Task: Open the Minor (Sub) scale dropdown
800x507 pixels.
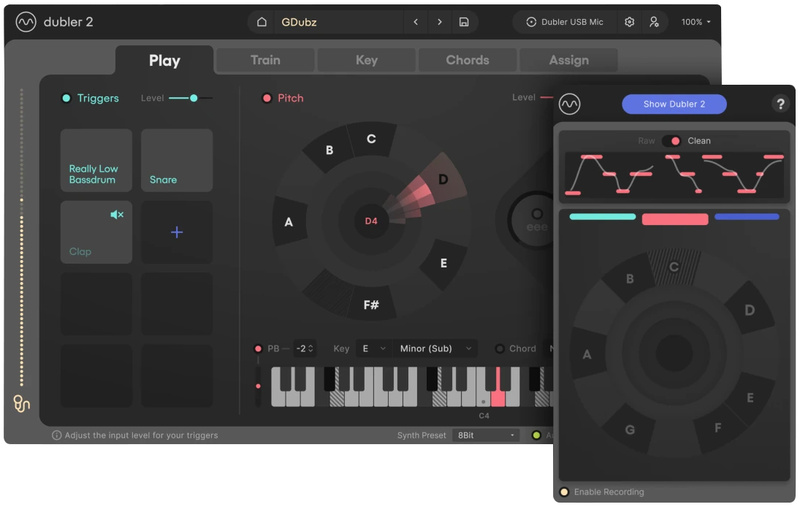Action: 435,348
